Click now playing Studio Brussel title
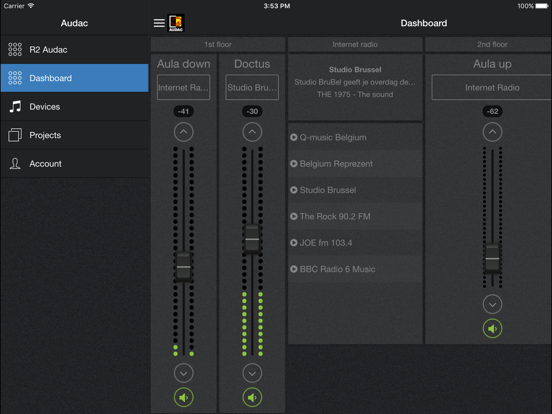 pos(355,70)
